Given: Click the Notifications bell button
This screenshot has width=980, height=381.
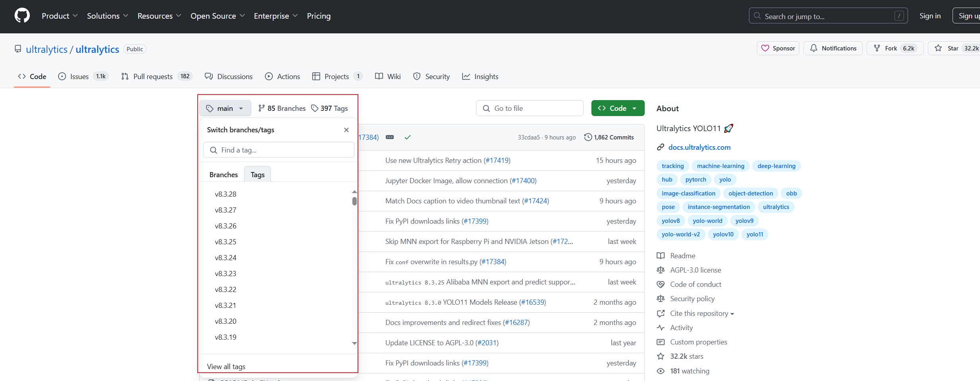Looking at the screenshot, I should click(833, 48).
